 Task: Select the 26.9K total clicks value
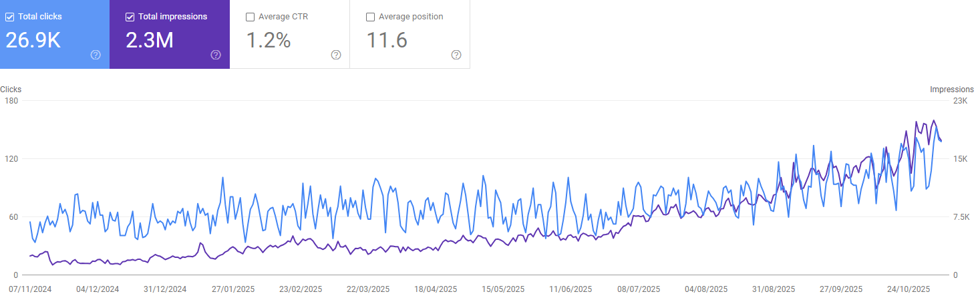[33, 41]
